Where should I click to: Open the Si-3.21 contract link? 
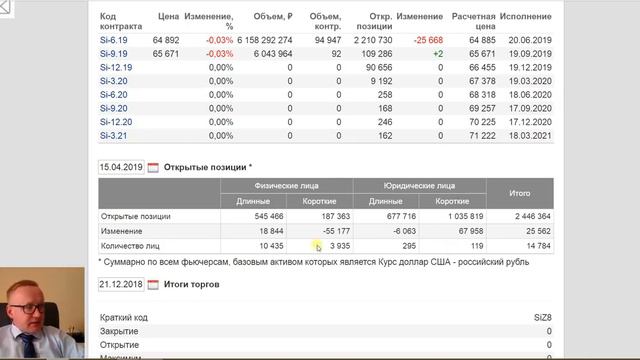point(113,136)
